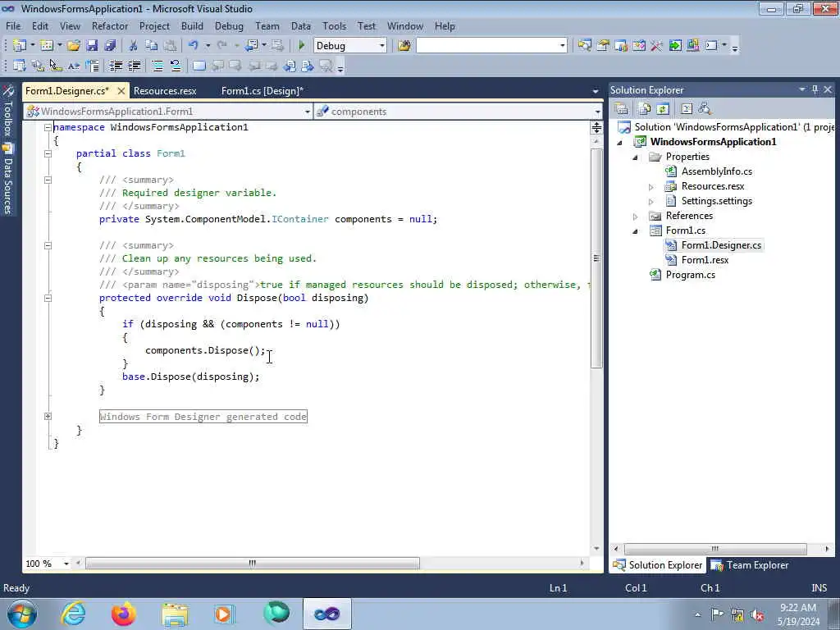This screenshot has width=840, height=630.
Task: Expand the References node in Solution Explorer
Action: coord(636,217)
